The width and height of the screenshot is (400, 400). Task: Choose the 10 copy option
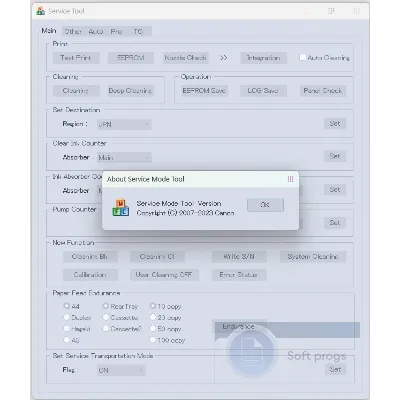click(x=153, y=306)
